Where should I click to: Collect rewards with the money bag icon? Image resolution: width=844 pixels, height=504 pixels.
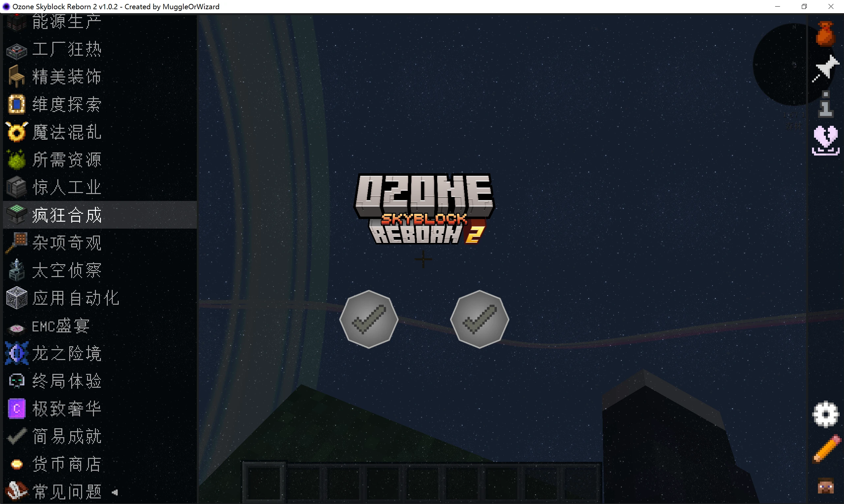coord(825,34)
